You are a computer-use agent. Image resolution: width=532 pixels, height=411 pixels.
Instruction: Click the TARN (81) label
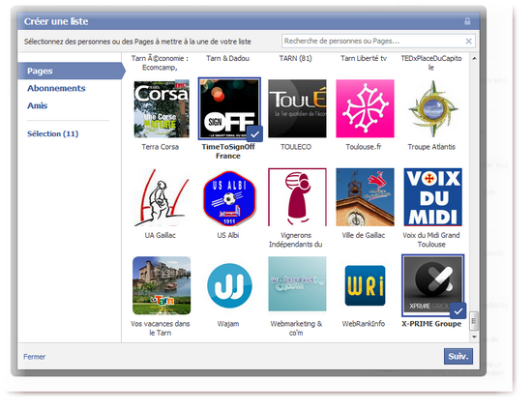(x=296, y=58)
